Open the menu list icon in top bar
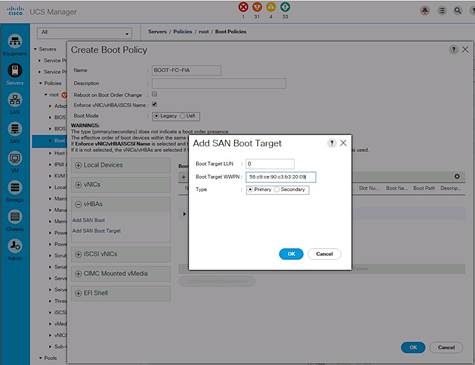Screen dimensions: 475x365 point(442,11)
